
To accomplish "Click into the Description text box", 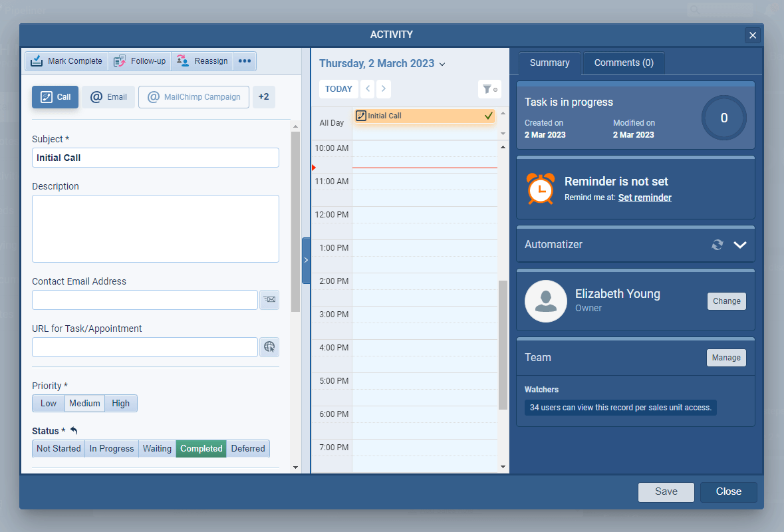I will (155, 228).
